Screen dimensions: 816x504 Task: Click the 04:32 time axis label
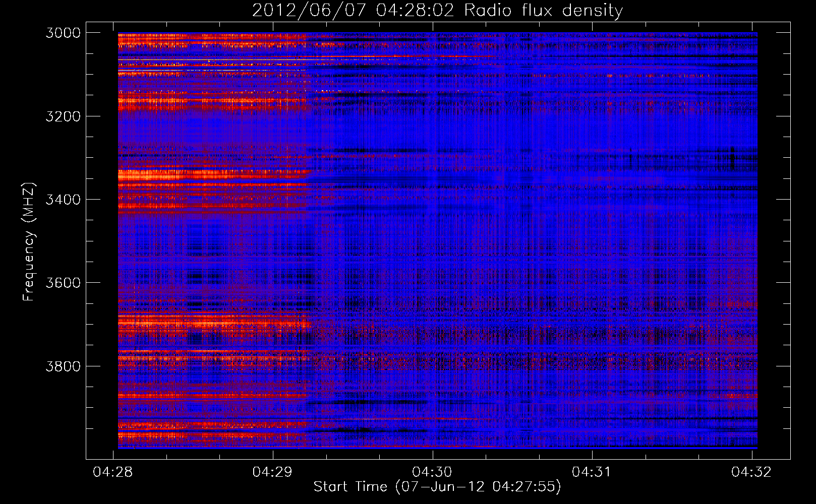click(751, 472)
